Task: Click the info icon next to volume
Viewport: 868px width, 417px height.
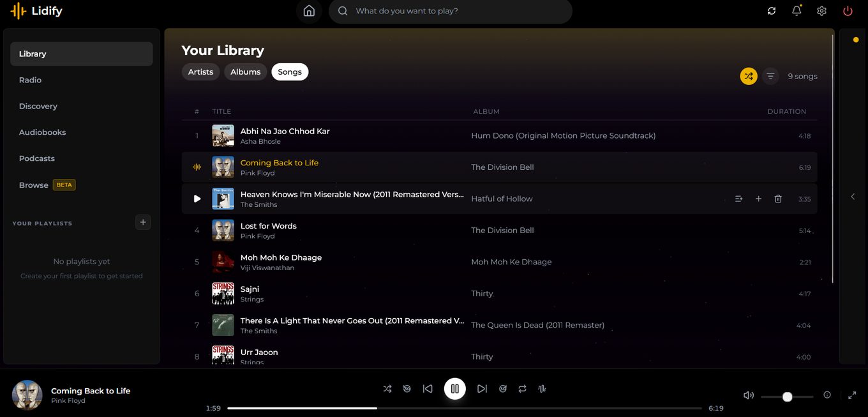Action: 827,395
